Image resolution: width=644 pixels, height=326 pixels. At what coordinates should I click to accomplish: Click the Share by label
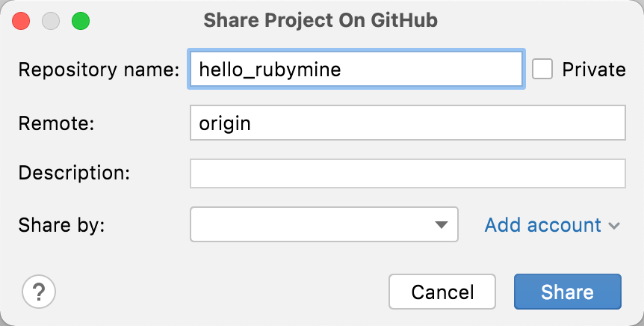pyautogui.click(x=61, y=225)
